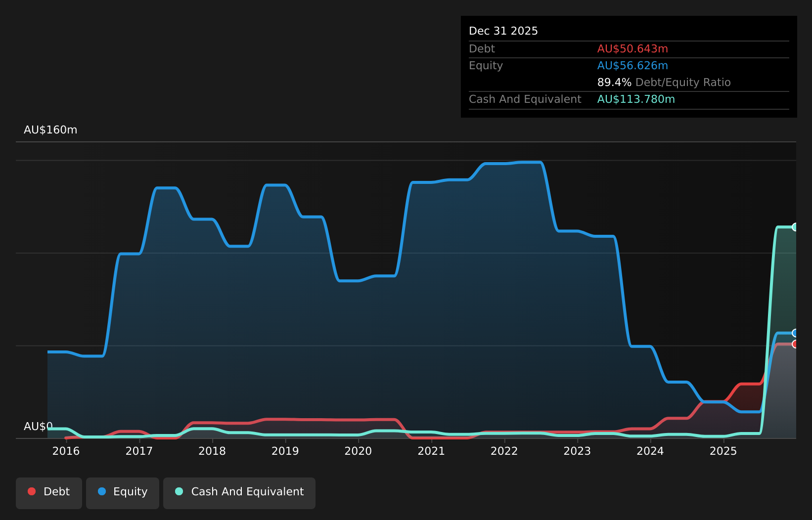Select the blue Equity endpoint marker on chart
812x520 pixels.
[795, 333]
